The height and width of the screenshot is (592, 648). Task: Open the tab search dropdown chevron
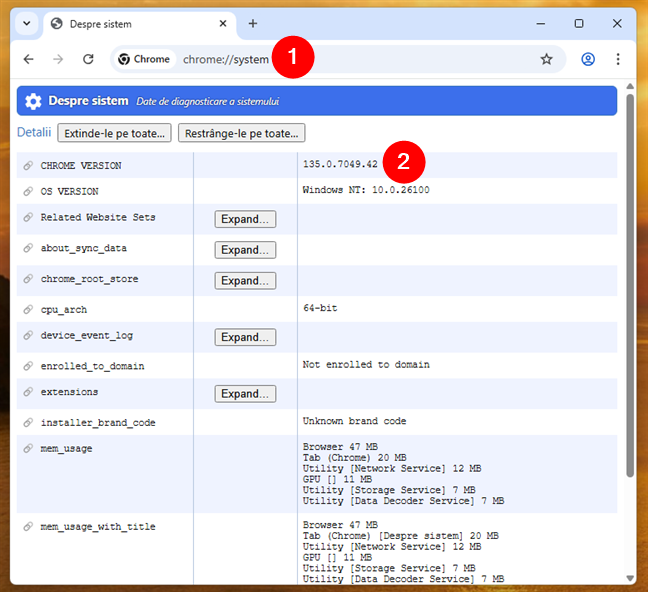(x=27, y=23)
